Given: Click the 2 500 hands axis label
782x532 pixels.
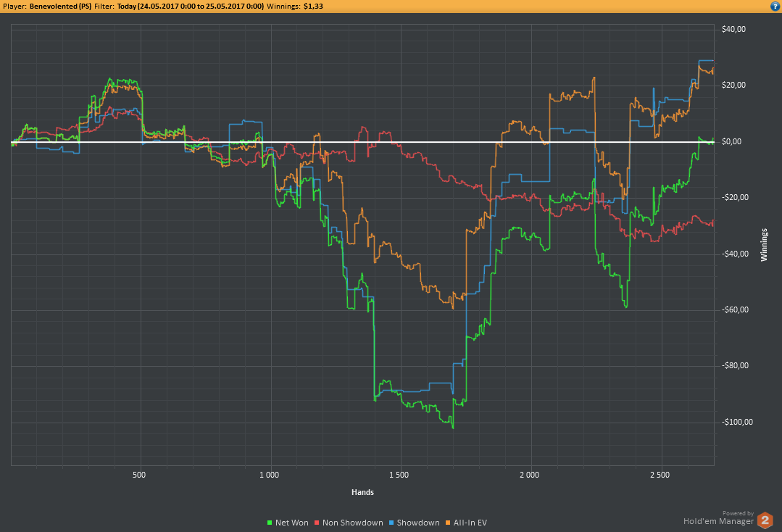Looking at the screenshot, I should 660,475.
